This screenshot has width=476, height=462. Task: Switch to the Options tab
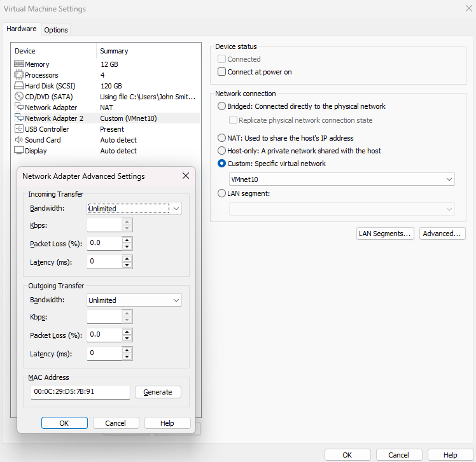click(x=56, y=30)
